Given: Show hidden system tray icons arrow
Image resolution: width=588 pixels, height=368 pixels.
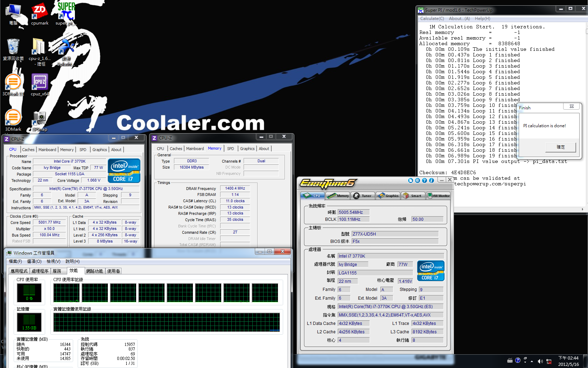Looking at the screenshot, I should pyautogui.click(x=532, y=361).
